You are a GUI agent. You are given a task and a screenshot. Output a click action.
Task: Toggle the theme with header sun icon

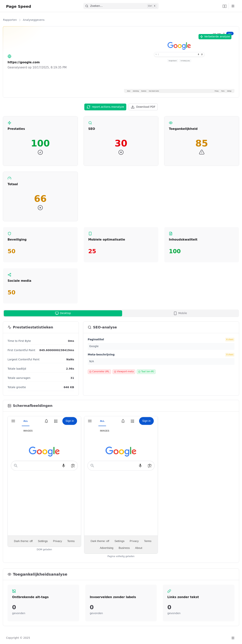[x=233, y=6]
